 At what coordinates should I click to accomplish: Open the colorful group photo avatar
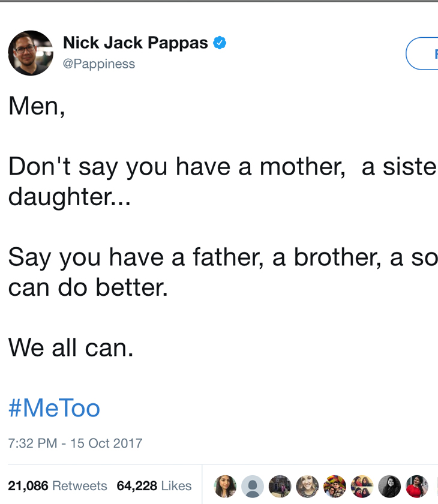click(335, 486)
